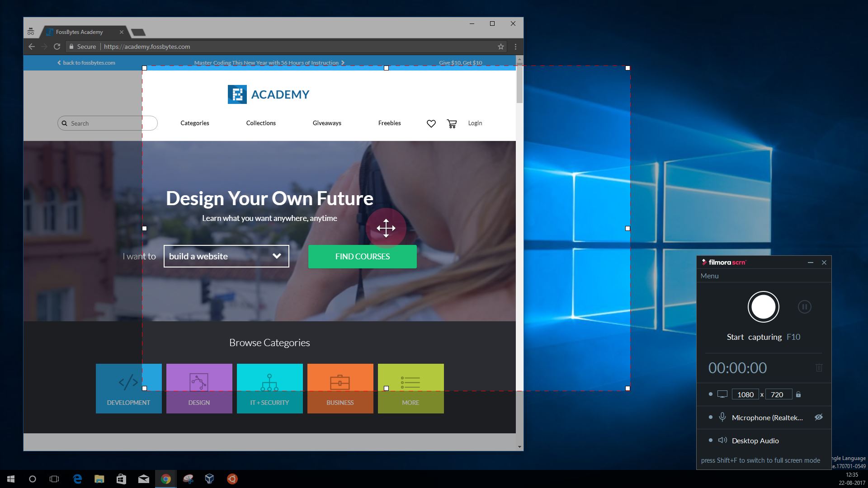This screenshot has height=488, width=868.
Task: Click the Filmora Scrn record button
Action: 763,306
